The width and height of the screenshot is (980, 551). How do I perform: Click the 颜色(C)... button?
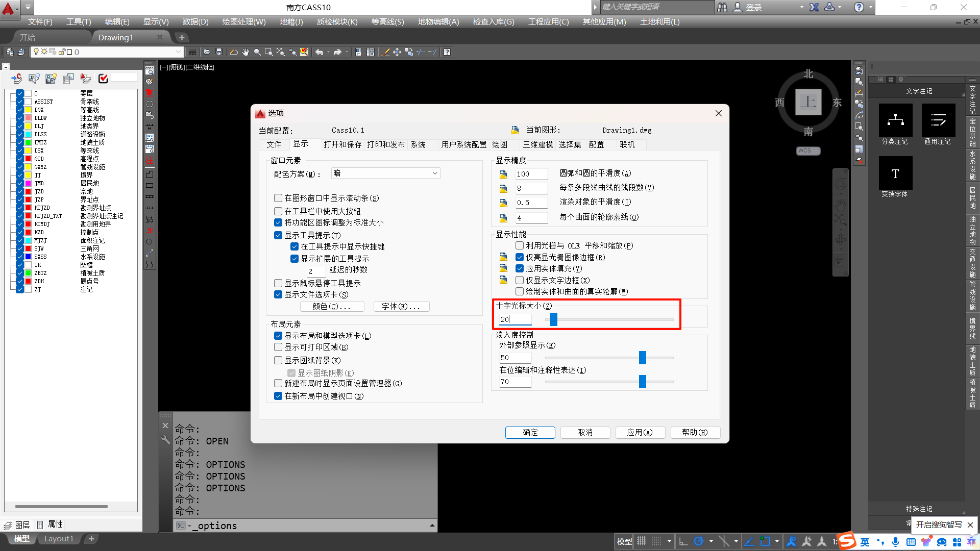332,306
